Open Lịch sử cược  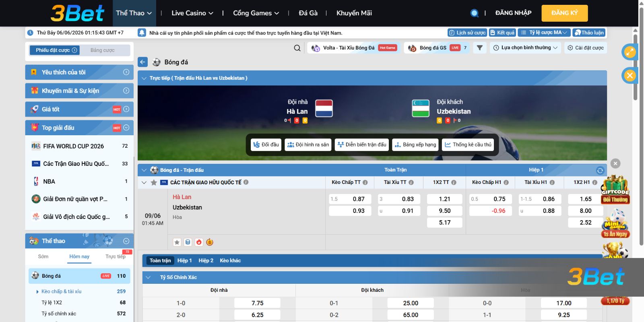(x=467, y=33)
